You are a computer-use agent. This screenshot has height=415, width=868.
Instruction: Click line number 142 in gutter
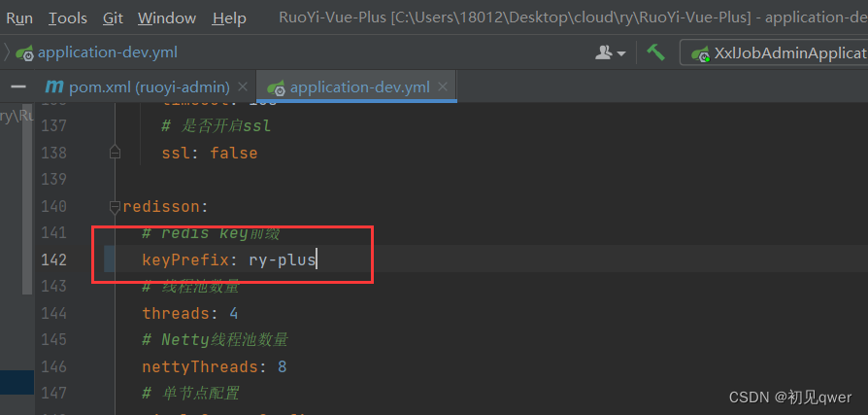[x=53, y=259]
